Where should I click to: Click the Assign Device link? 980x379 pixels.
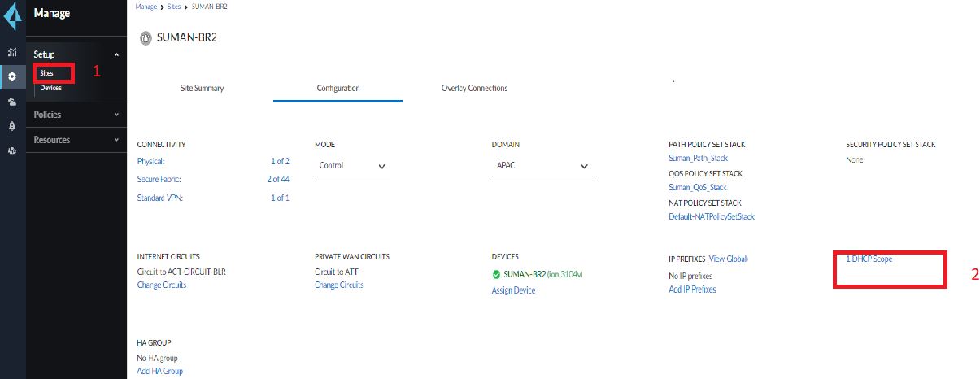tap(513, 290)
